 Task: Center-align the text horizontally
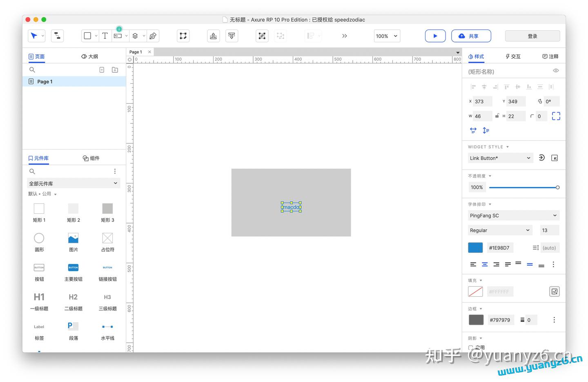[x=485, y=264]
